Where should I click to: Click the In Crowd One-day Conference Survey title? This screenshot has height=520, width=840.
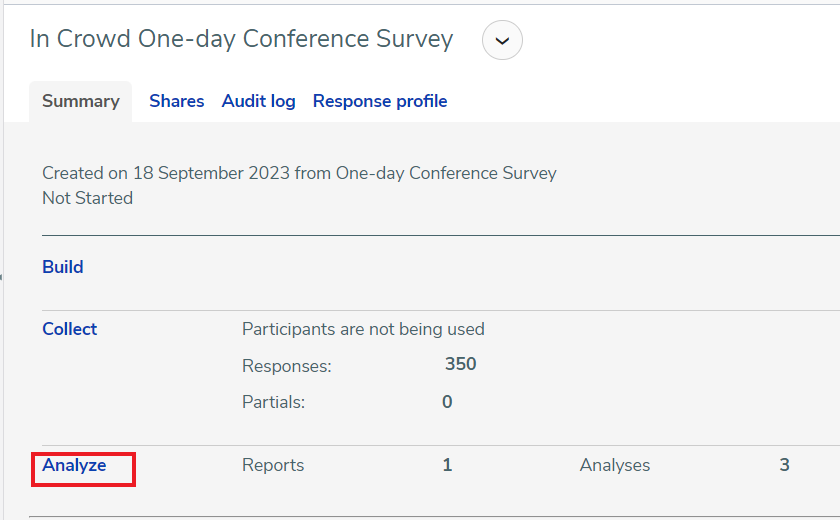(x=241, y=39)
